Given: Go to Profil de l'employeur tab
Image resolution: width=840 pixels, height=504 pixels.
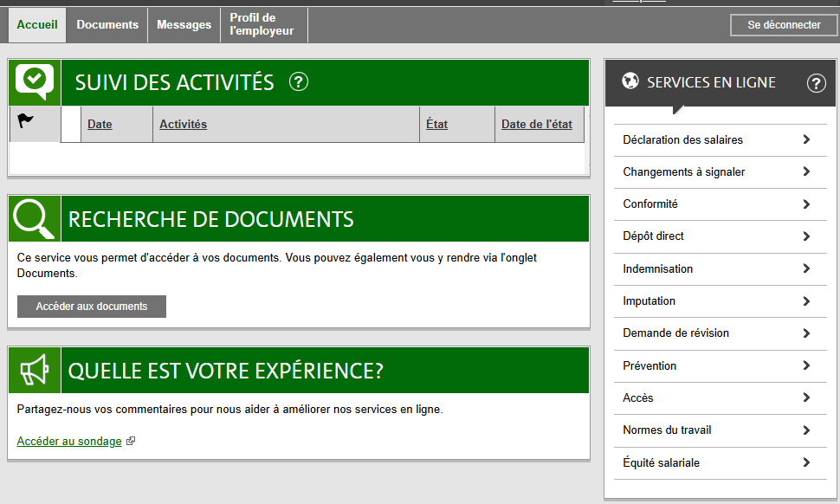Looking at the screenshot, I should (x=262, y=25).
